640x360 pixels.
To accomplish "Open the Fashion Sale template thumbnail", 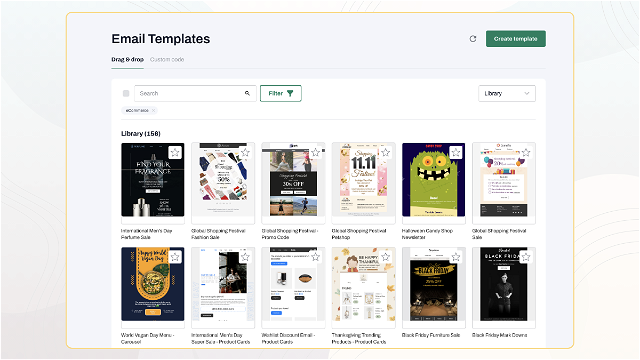I will click(223, 184).
